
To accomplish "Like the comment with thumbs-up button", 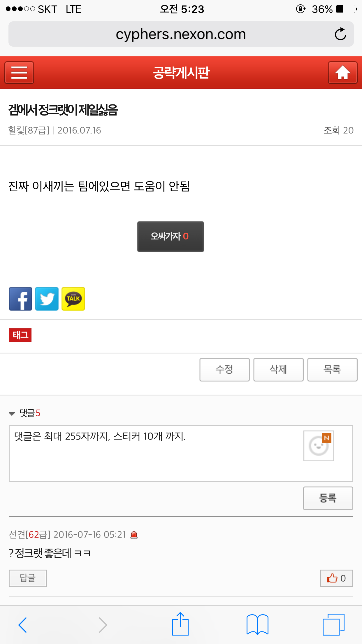I will (336, 578).
